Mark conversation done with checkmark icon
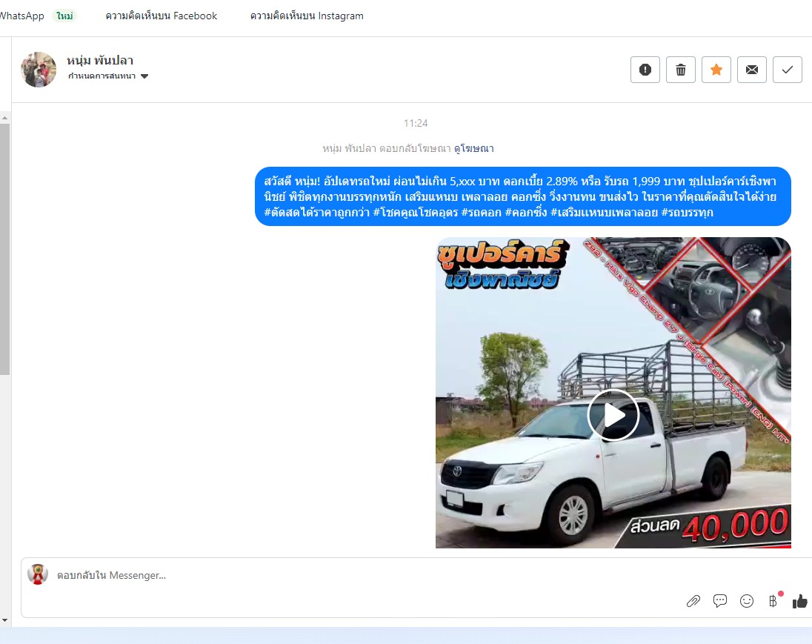 point(788,70)
